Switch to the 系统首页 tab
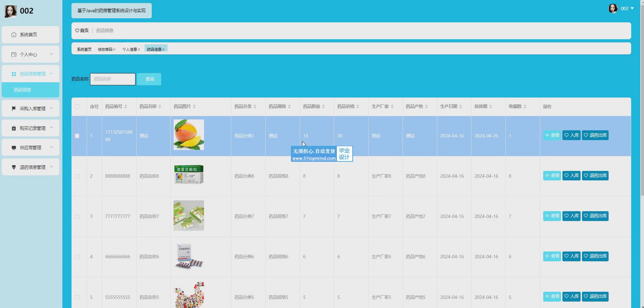 (x=84, y=49)
